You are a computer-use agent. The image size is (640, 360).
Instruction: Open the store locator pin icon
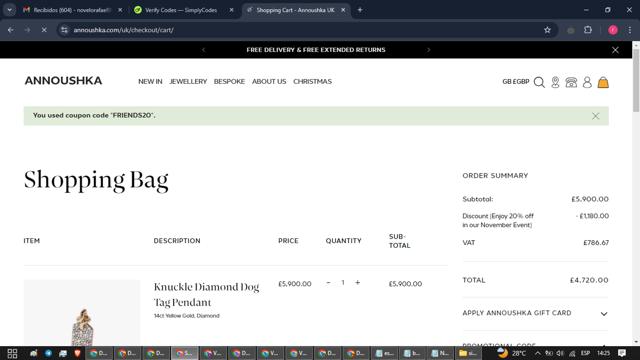[555, 82]
